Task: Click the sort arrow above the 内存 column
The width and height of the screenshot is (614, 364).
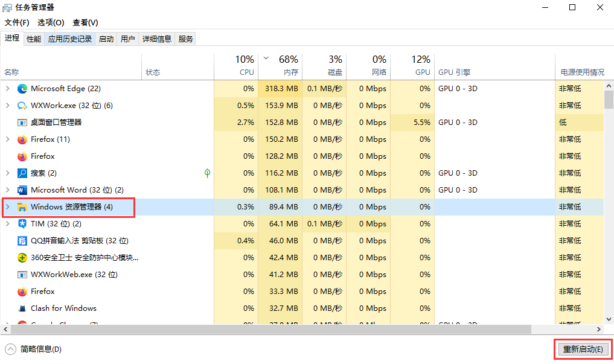Action: (266, 59)
